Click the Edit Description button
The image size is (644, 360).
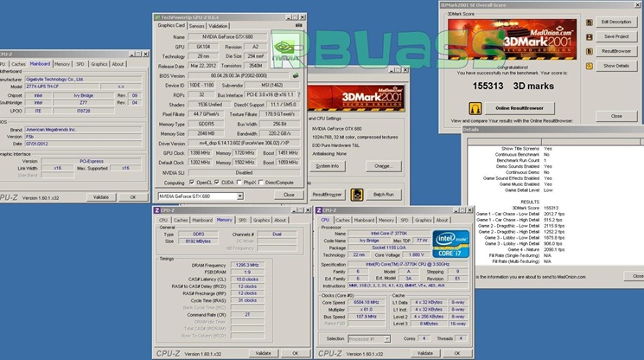[616, 22]
